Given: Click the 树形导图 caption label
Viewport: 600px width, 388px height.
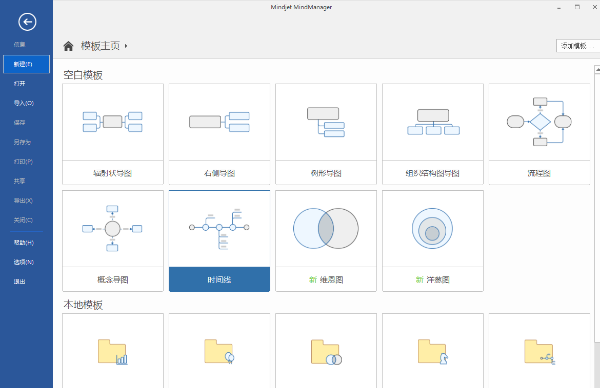Looking at the screenshot, I should [x=326, y=173].
